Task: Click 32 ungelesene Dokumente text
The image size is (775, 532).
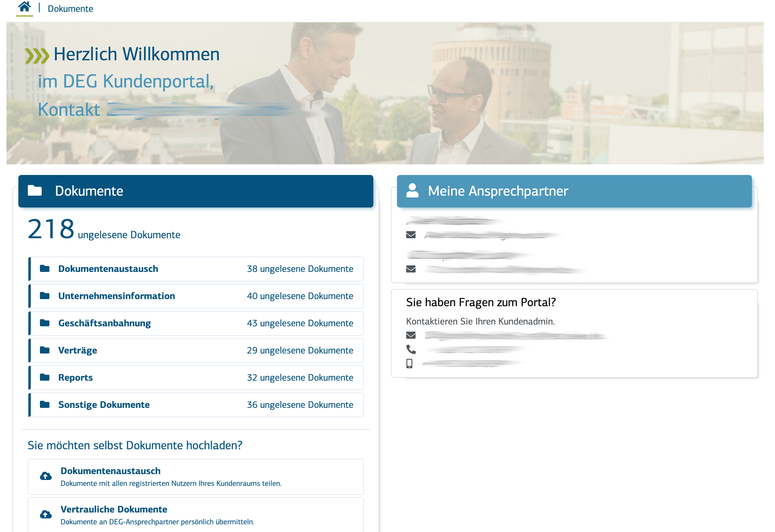Action: coord(300,378)
